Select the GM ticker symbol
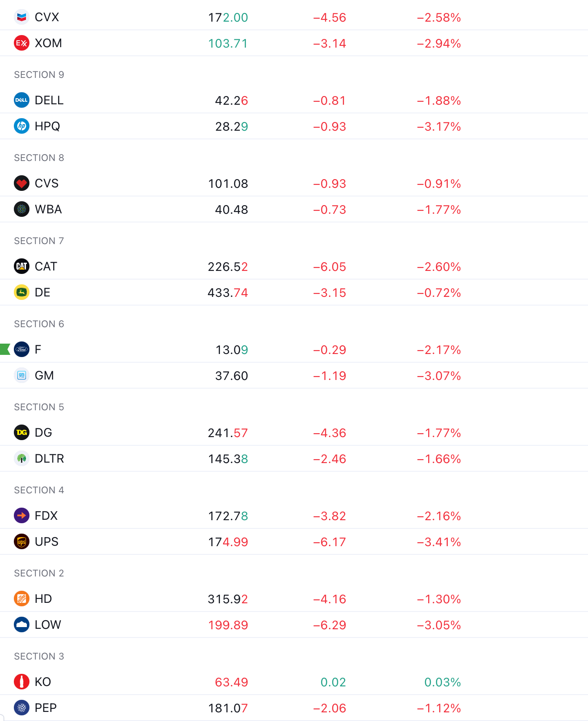The image size is (588, 721). 44,376
